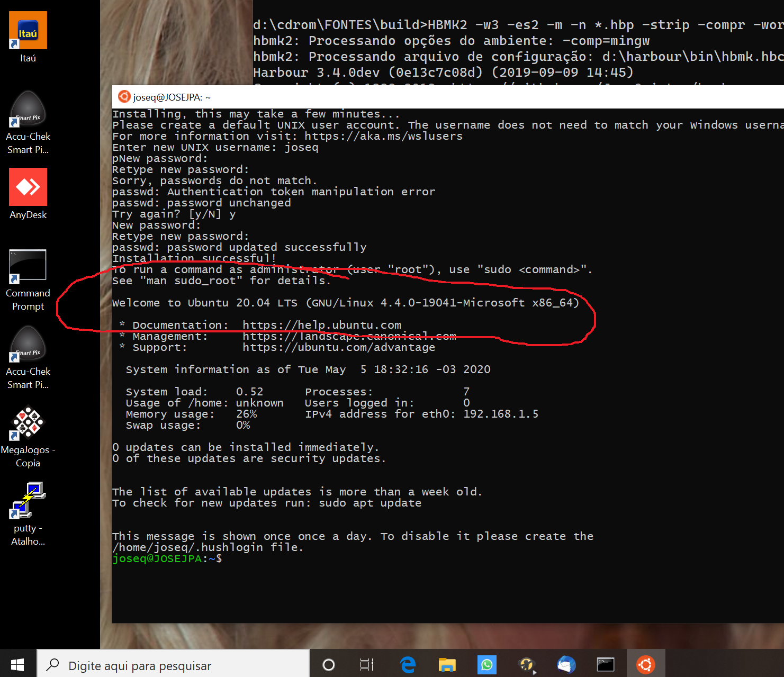Click the 'arquivo de configuração' line in background console
The height and width of the screenshot is (677, 784).
(518, 57)
